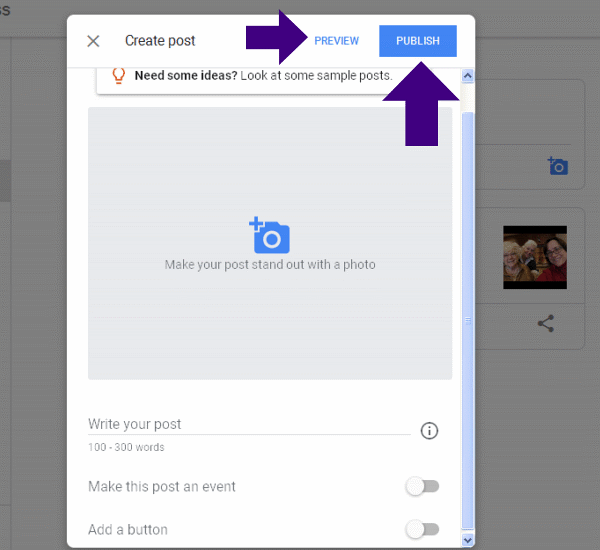This screenshot has width=600, height=550.
Task: Click the 'Add a button' label text
Action: tap(128, 529)
